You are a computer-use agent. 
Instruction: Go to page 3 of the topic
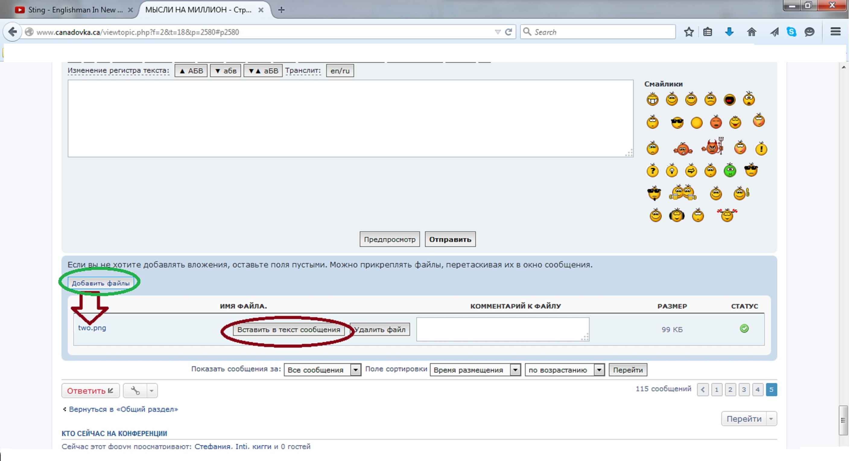[744, 390]
